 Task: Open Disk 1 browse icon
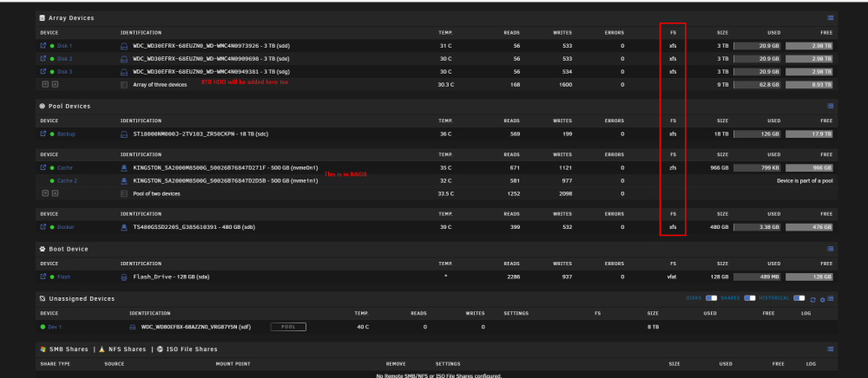tap(43, 46)
